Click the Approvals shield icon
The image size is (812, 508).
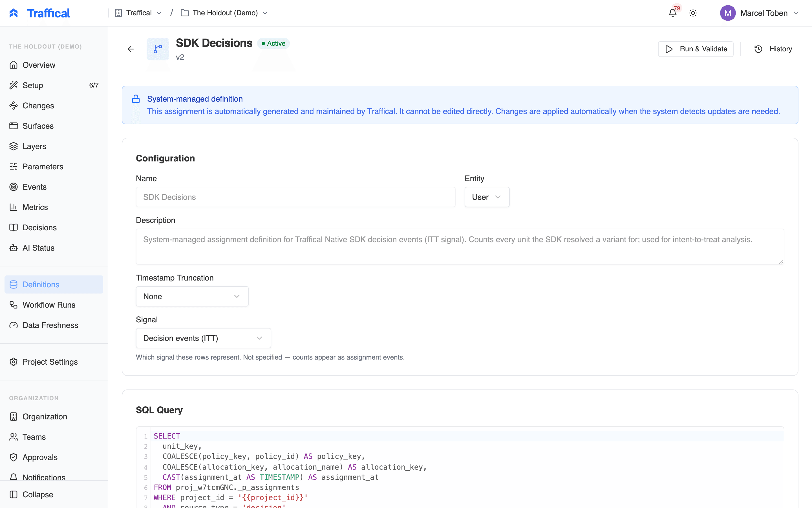pos(14,457)
